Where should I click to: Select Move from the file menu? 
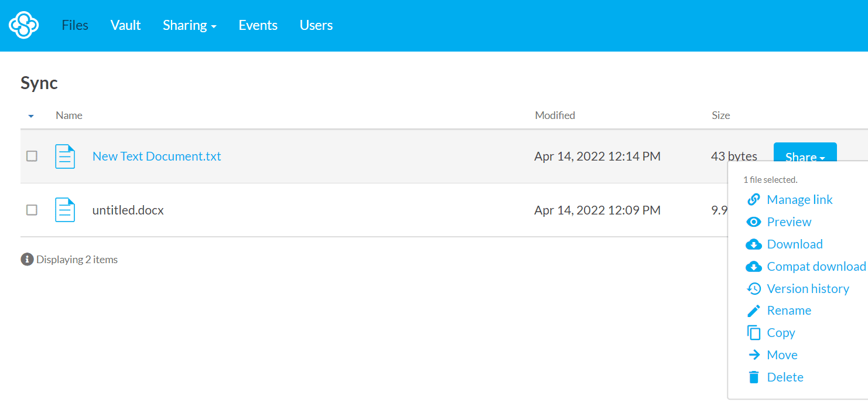pyautogui.click(x=782, y=355)
